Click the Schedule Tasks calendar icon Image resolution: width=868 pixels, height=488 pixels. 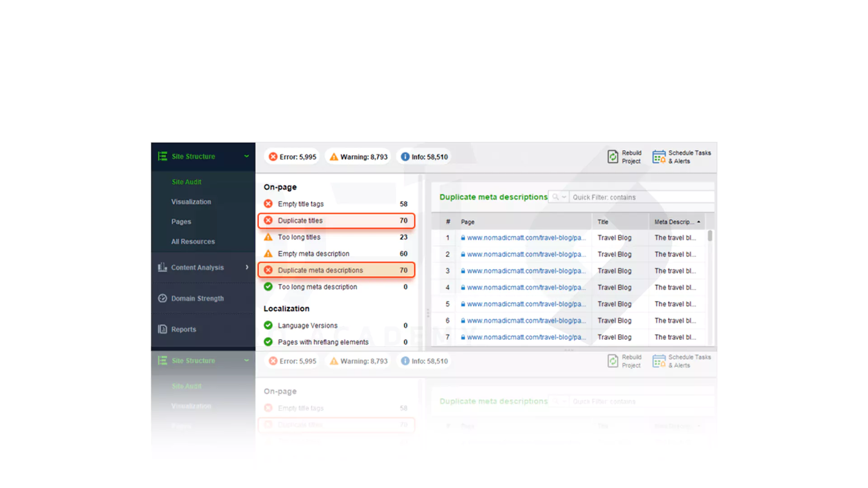[659, 157]
